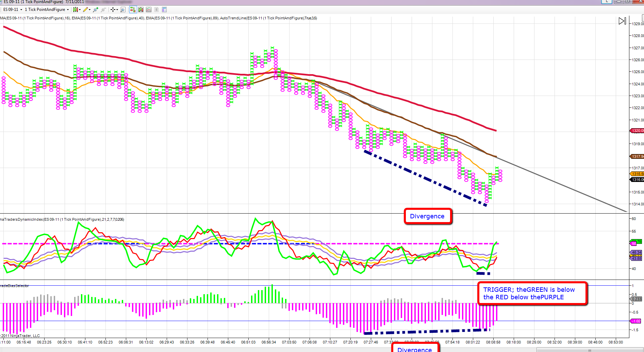Click the TradersDynamicIndex indicator label
Viewport: 644px width, 352px height.
coord(62,219)
